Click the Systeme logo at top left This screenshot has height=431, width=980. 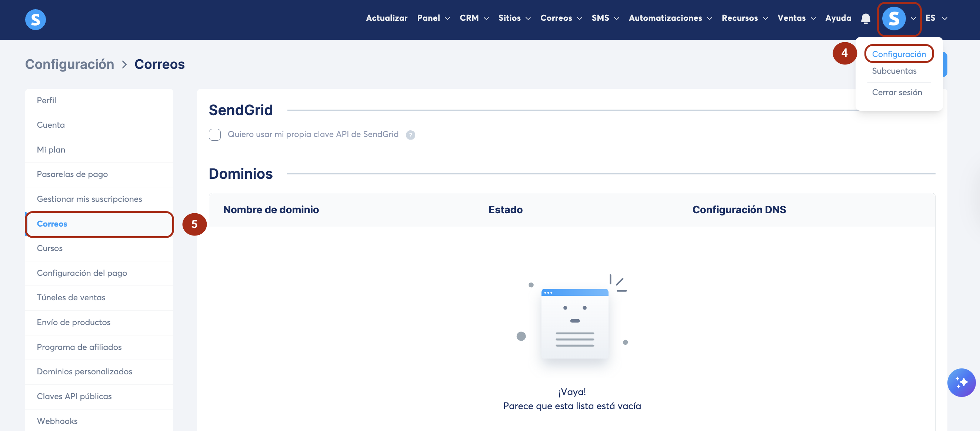click(36, 19)
